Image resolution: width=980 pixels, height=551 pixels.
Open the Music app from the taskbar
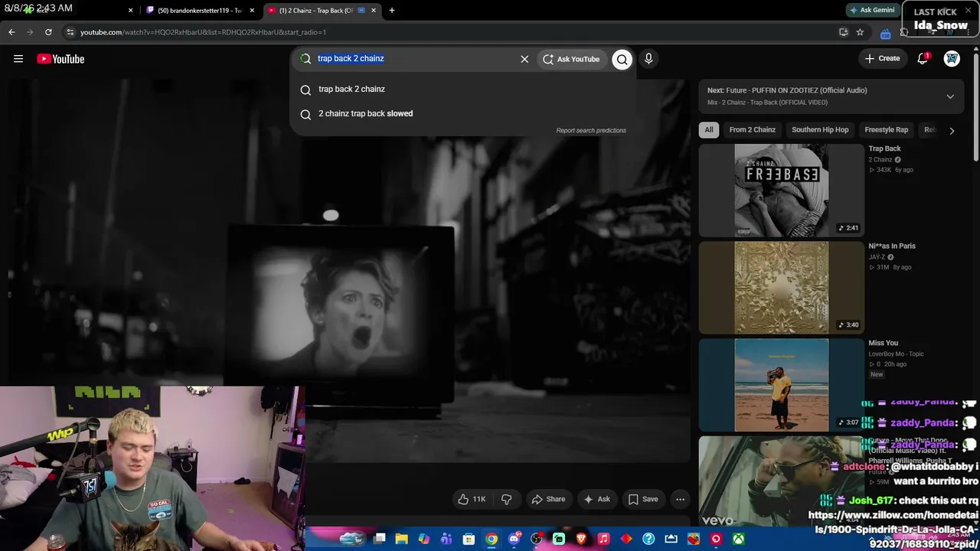603,540
